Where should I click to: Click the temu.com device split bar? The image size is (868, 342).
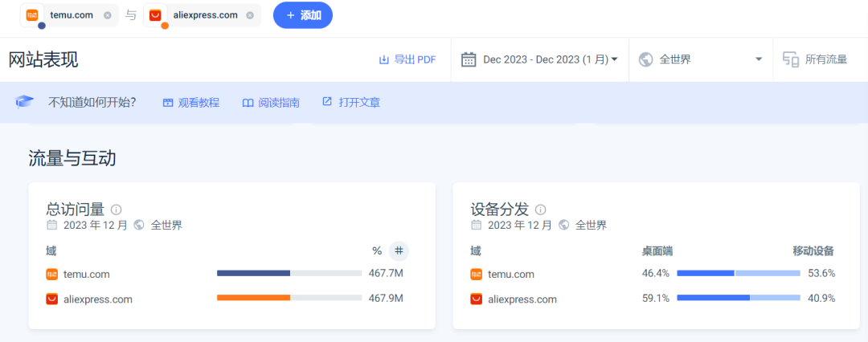(739, 274)
